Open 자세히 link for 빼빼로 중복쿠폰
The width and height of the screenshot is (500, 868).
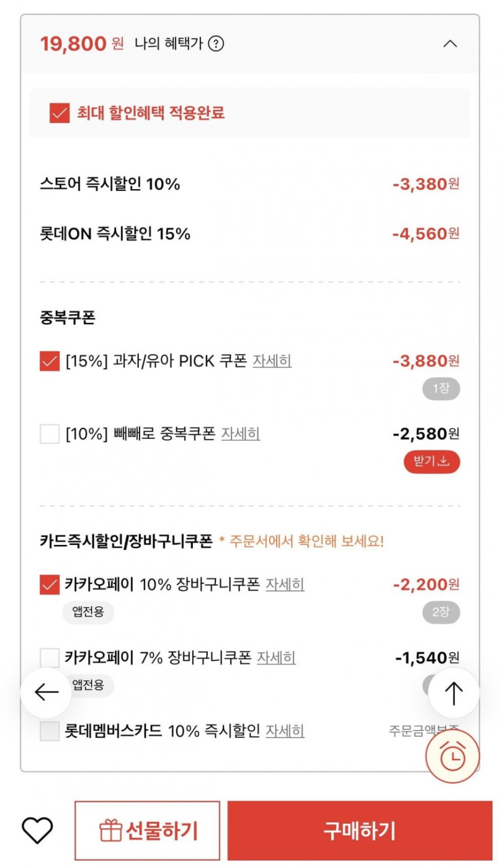(240, 434)
